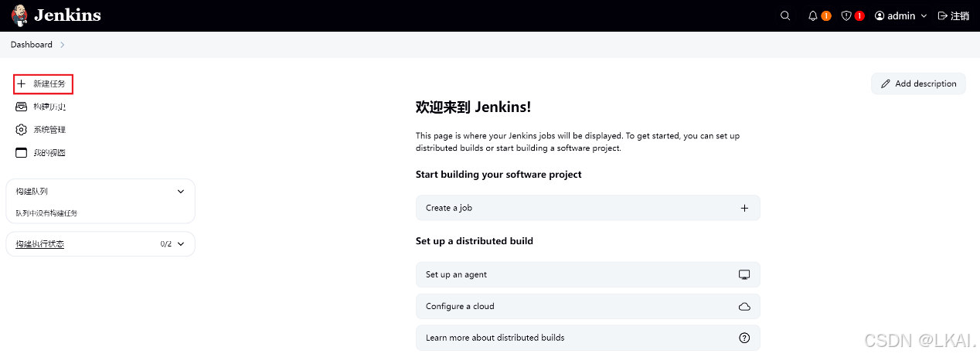This screenshot has width=980, height=357.
Task: Click the 我的视图 window icon
Action: pos(22,153)
